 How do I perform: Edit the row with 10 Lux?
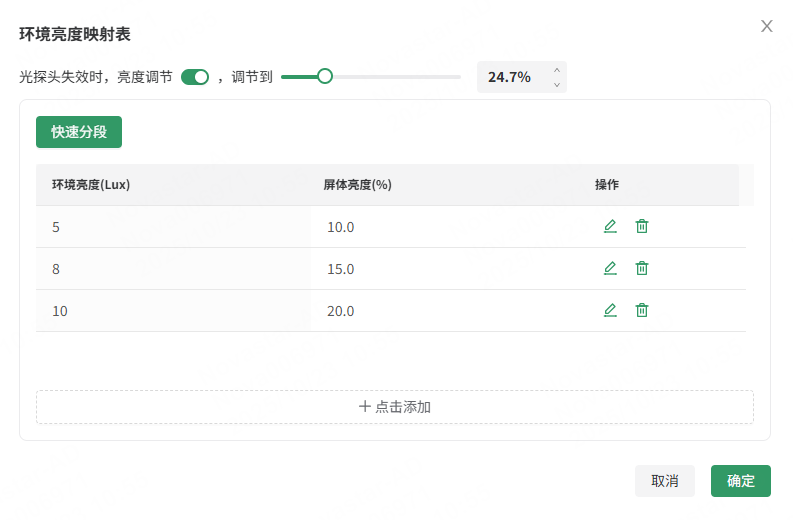pos(610,310)
